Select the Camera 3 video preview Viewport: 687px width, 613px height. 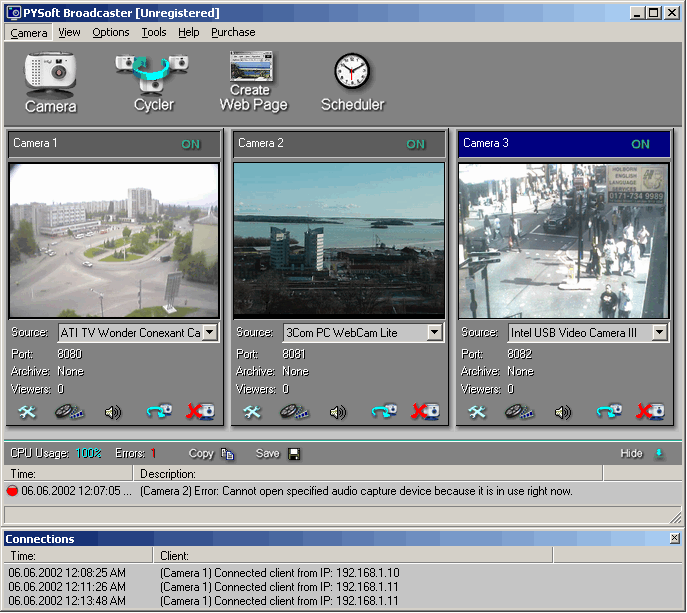(x=563, y=241)
